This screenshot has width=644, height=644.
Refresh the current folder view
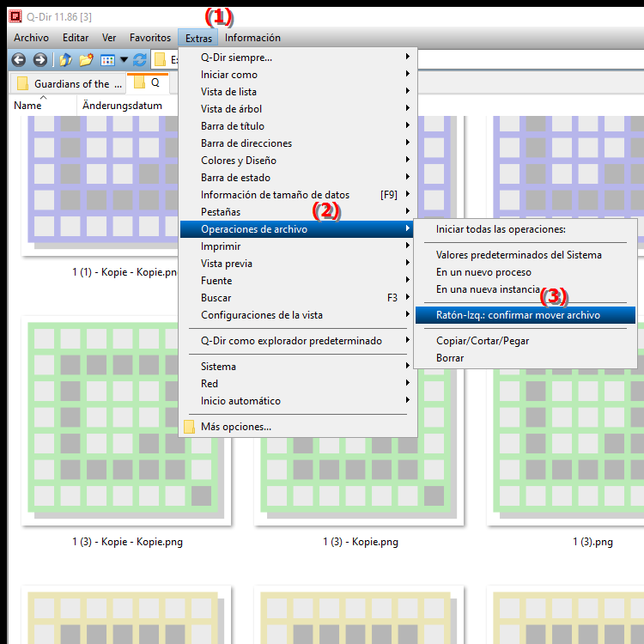139,60
